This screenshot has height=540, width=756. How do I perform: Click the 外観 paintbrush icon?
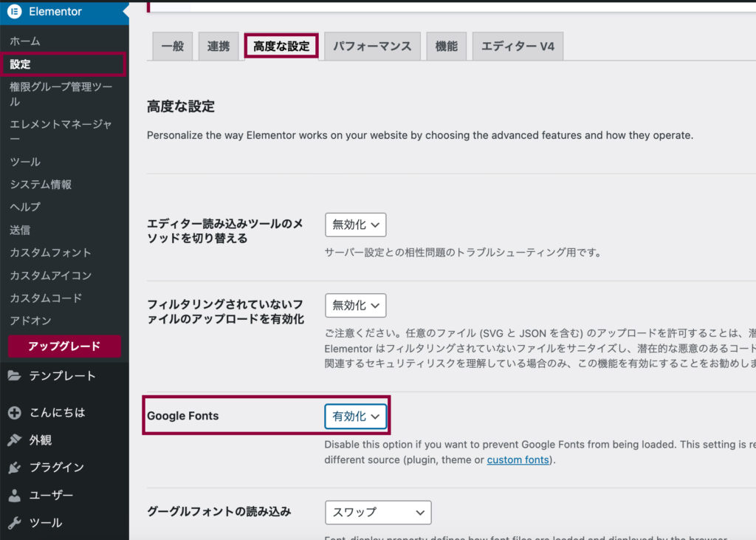15,440
